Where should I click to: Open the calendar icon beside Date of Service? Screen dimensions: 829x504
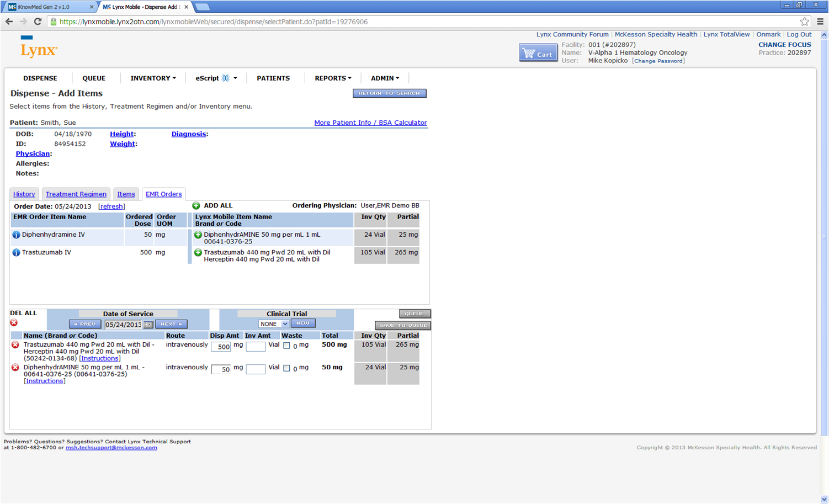[147, 324]
